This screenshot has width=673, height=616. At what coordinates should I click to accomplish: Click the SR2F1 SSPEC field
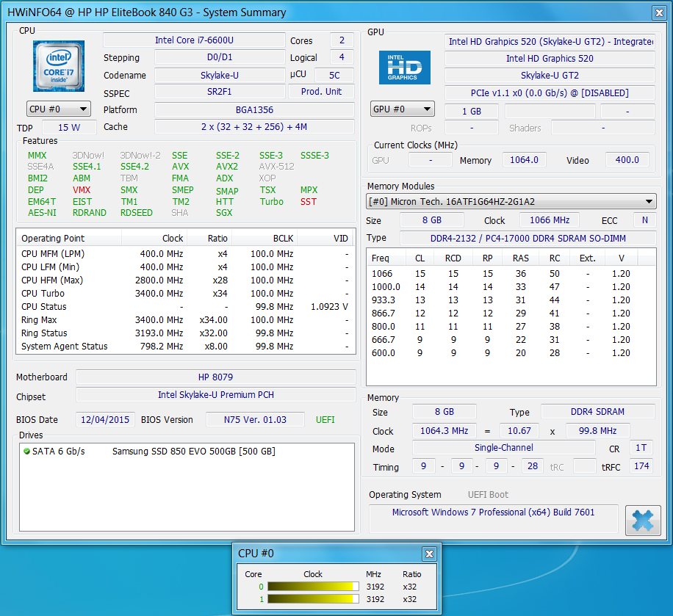(x=220, y=91)
